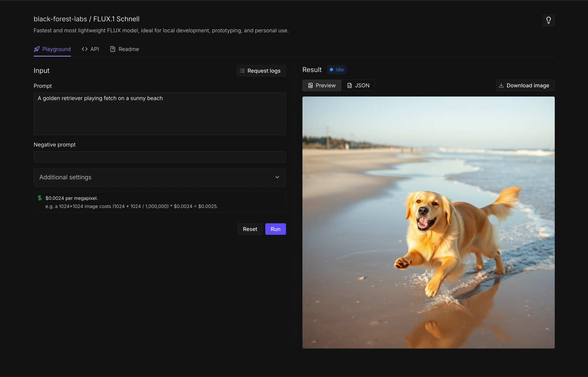Click the 'Negative prompt' label
This screenshot has height=377, width=588.
tap(55, 145)
